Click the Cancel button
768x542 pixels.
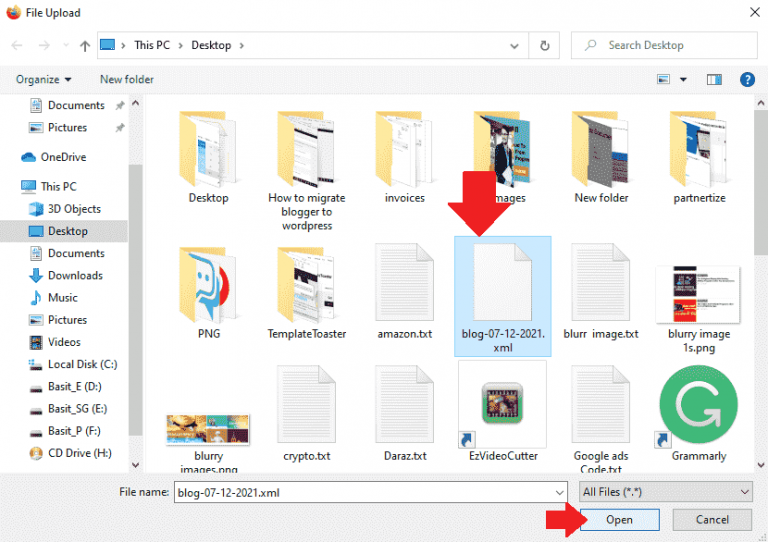click(x=712, y=520)
